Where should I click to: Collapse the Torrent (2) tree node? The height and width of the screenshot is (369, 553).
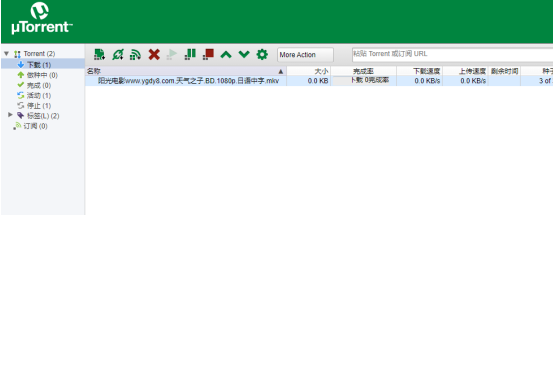(6, 54)
